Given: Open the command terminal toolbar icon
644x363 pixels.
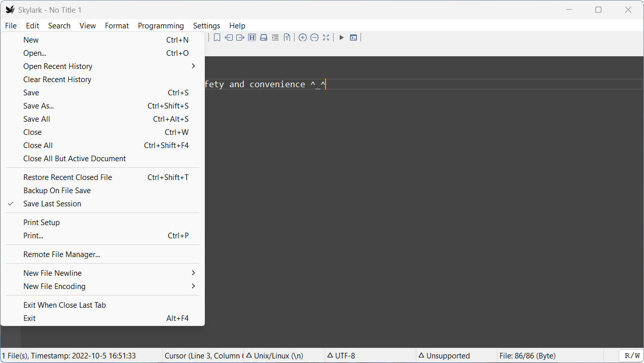Looking at the screenshot, I should pos(353,38).
